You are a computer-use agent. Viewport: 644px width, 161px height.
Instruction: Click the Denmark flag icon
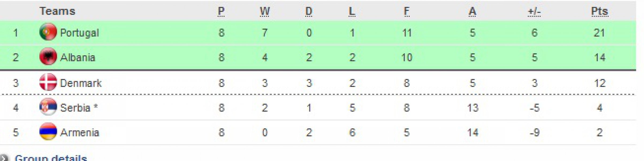coord(48,82)
